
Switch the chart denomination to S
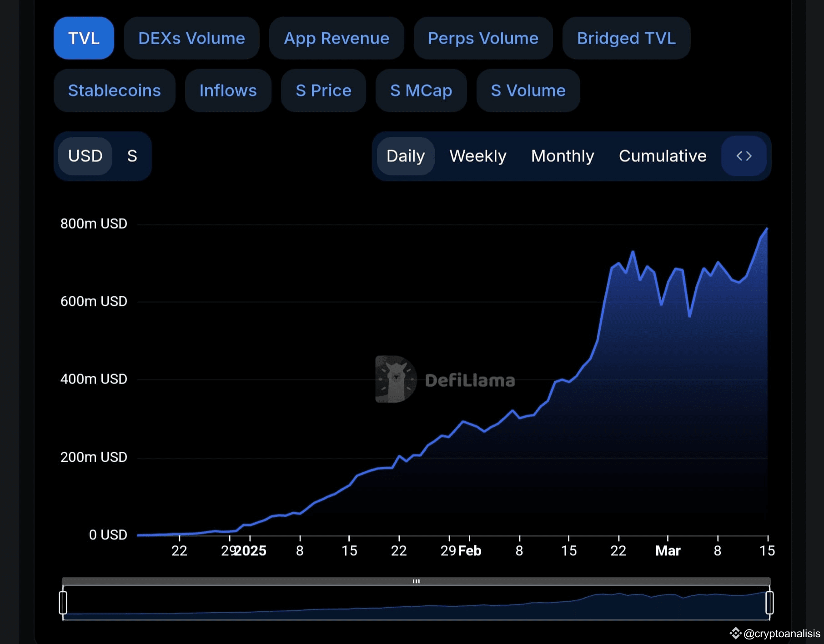(x=132, y=156)
